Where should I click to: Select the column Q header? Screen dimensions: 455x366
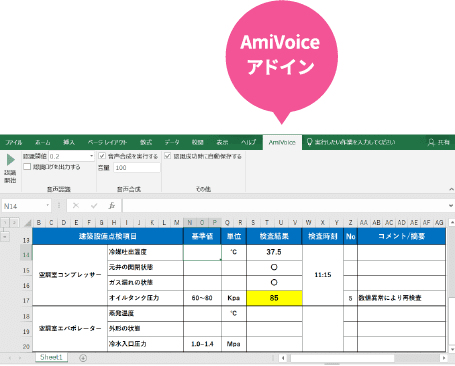pos(227,223)
